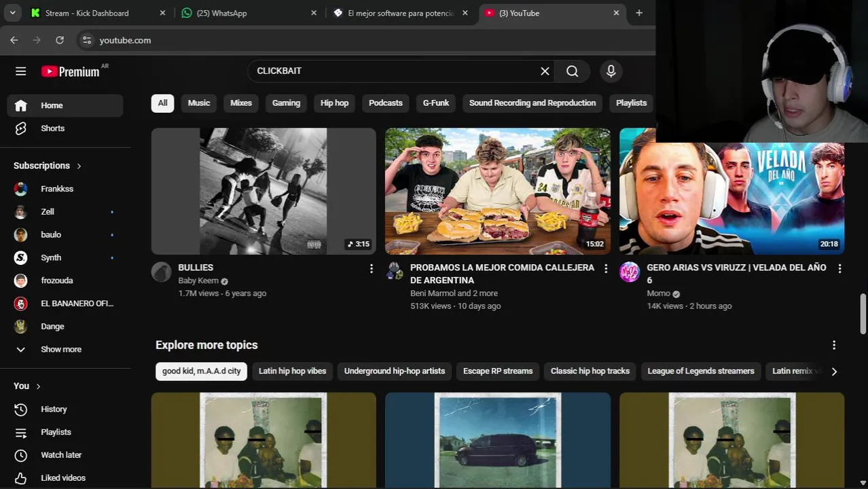Click the Baby Keem channel name link
The height and width of the screenshot is (489, 868).
click(198, 281)
